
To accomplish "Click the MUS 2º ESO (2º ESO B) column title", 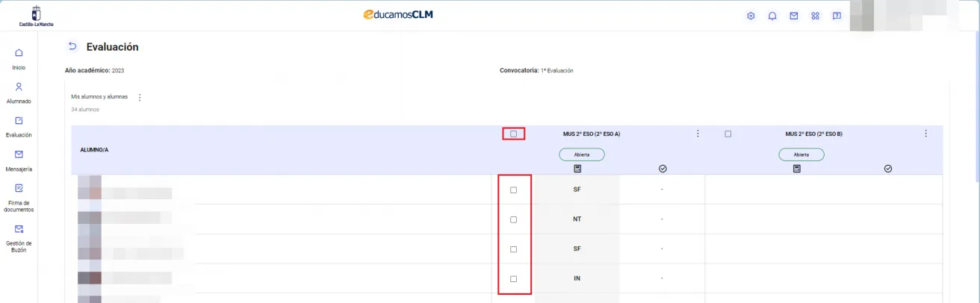I will coord(814,134).
